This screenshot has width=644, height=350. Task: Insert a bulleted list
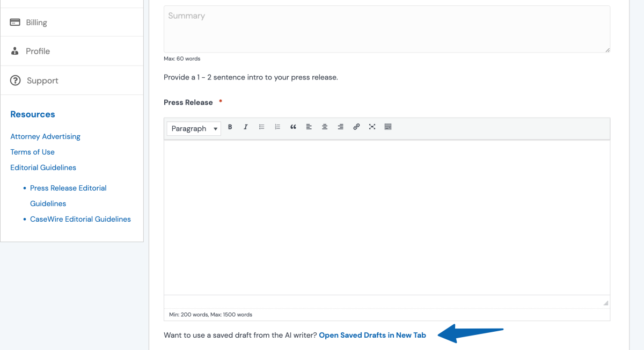[x=262, y=127]
